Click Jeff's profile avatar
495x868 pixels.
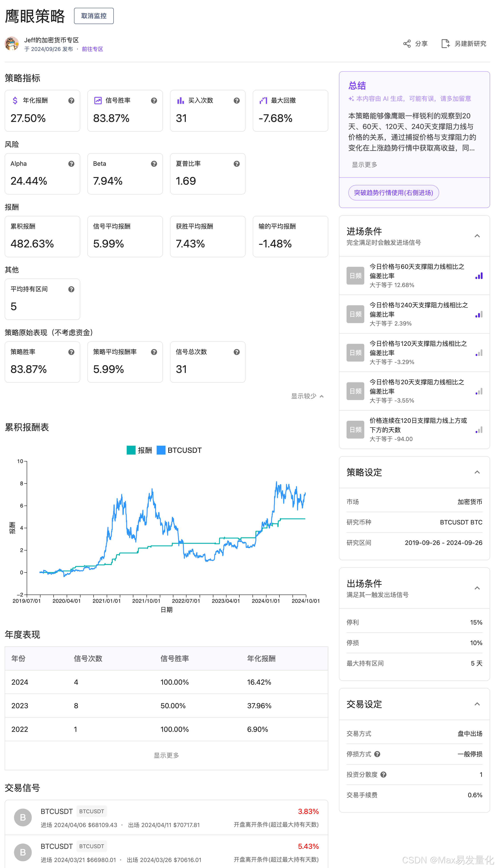coord(12,44)
